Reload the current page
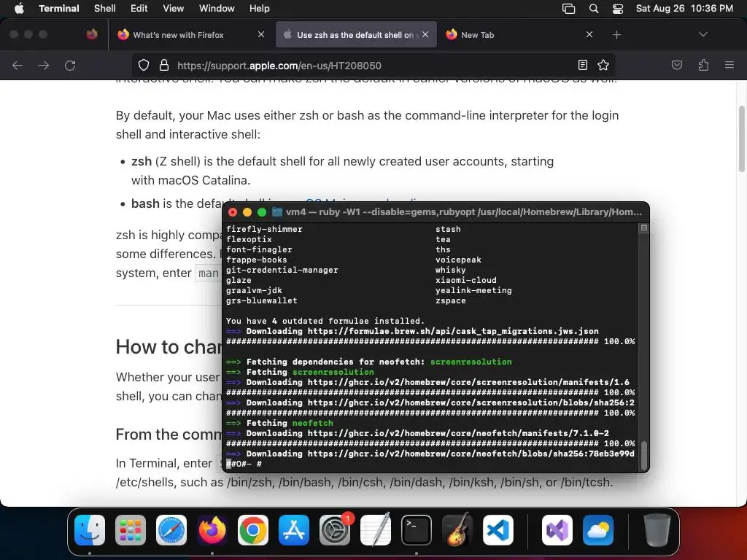This screenshot has width=747, height=560. point(70,65)
